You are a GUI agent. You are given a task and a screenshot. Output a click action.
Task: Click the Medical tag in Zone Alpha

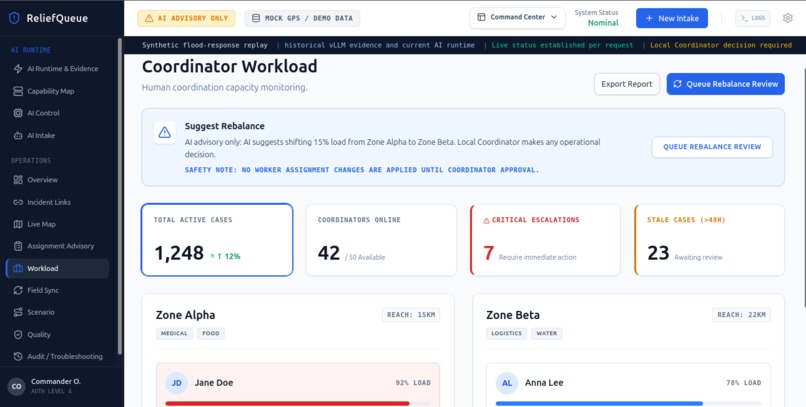174,334
